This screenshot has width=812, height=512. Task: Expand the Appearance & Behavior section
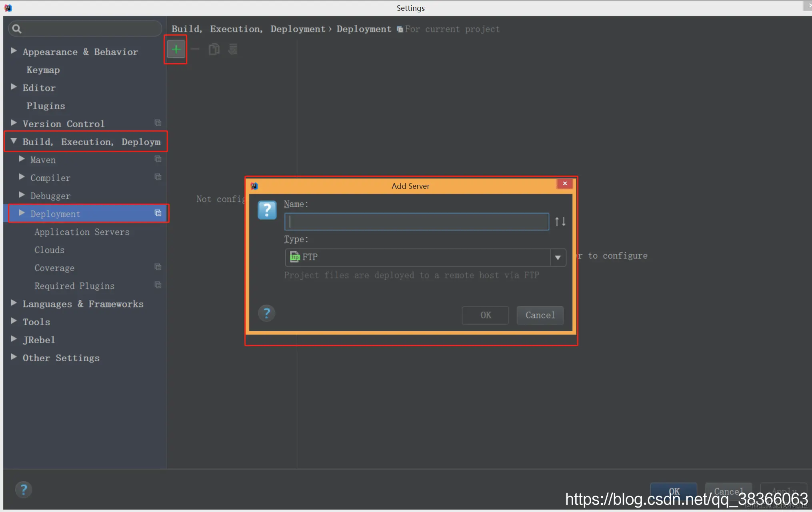(x=14, y=51)
